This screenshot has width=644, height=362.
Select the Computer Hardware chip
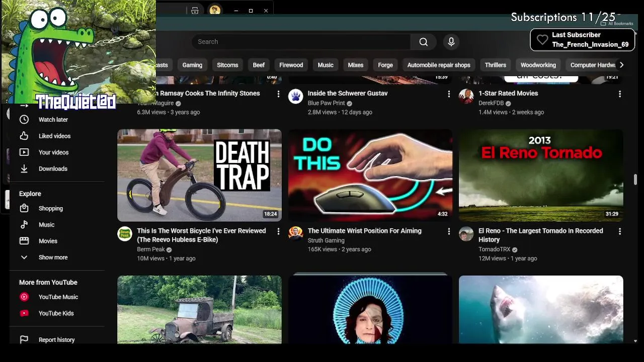[x=593, y=65]
